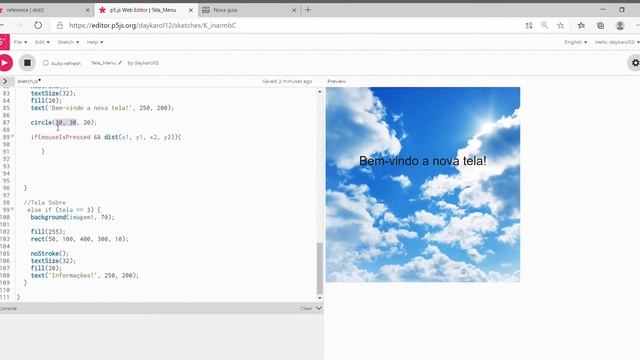The height and width of the screenshot is (360, 640).
Task: Place cursor in circle(30, 30, 20) line
Action: (64, 122)
